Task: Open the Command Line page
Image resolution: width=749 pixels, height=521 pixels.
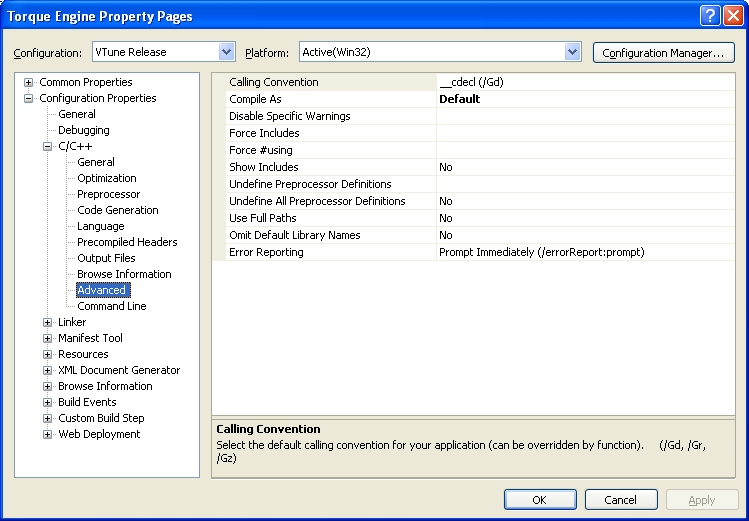Action: (111, 306)
